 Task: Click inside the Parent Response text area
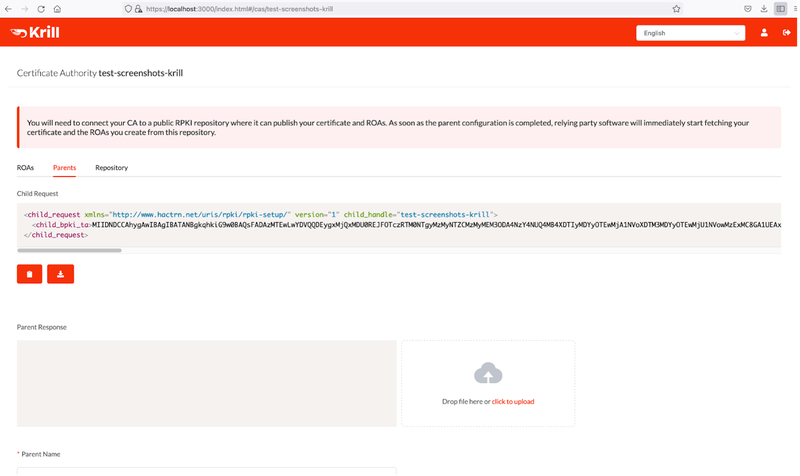(x=207, y=383)
